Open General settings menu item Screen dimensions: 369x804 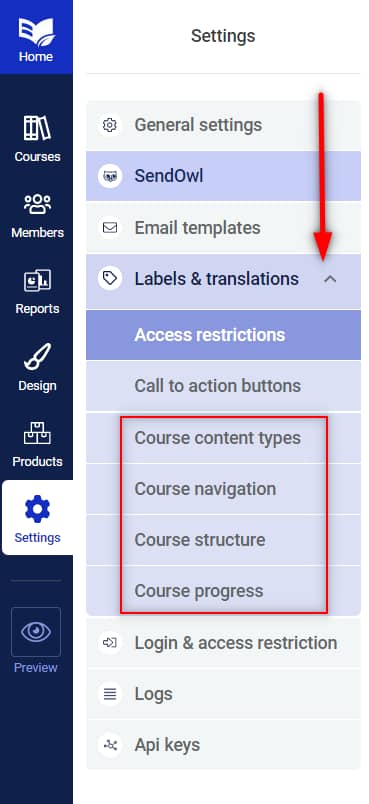[x=223, y=125]
